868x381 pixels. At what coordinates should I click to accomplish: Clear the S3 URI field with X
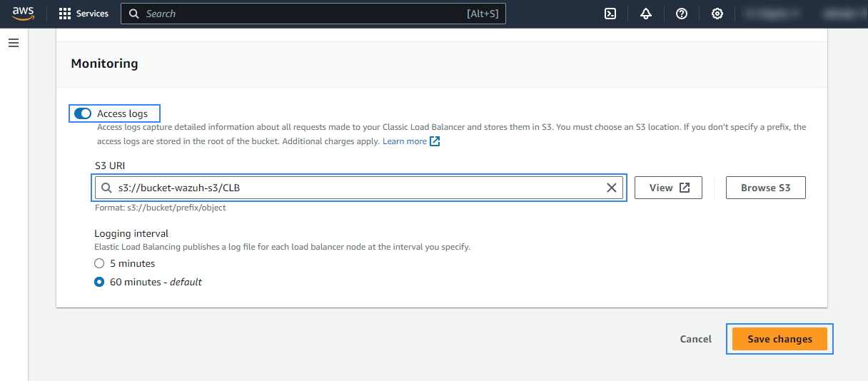tap(612, 188)
